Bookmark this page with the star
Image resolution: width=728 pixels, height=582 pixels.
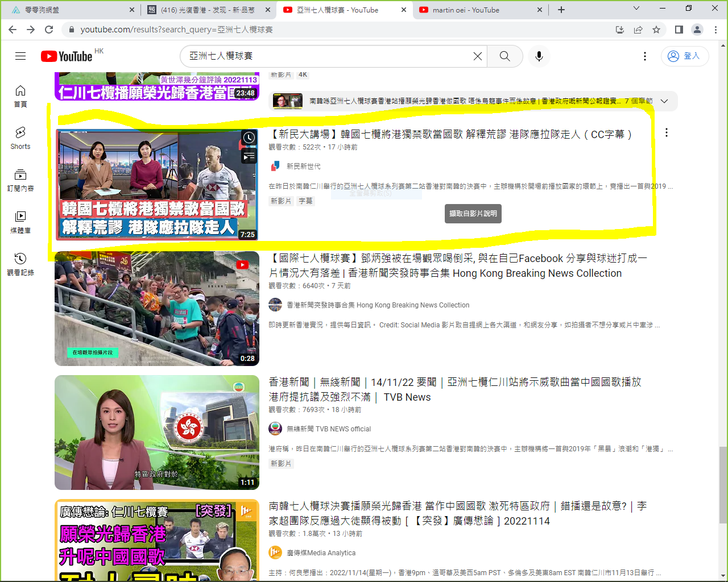(x=656, y=30)
